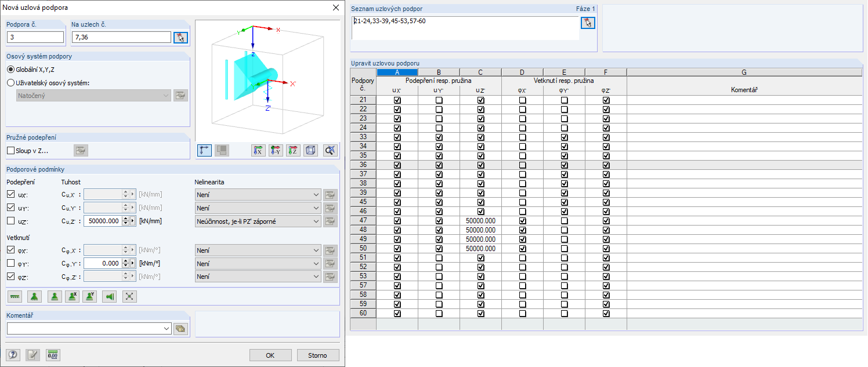Toggle the uY' support checkbox

[11, 208]
